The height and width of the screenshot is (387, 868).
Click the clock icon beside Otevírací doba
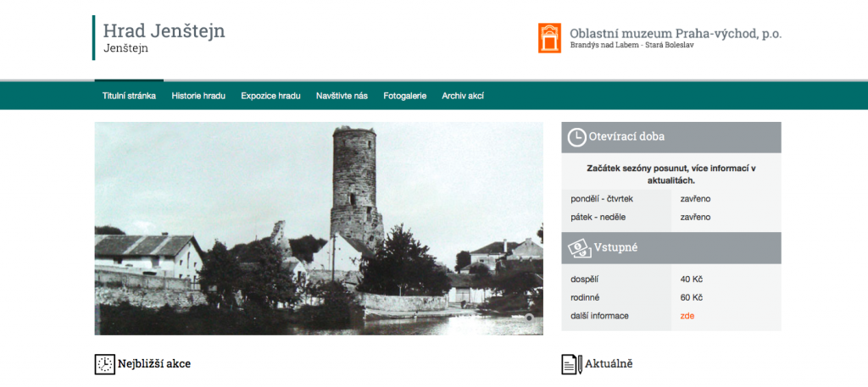click(x=576, y=137)
